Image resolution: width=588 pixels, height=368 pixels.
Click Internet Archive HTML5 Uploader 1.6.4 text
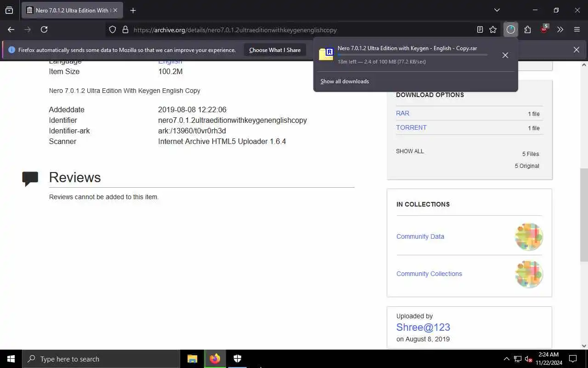pos(222,141)
